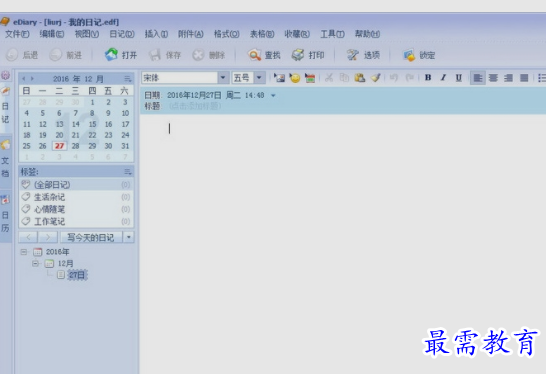The width and height of the screenshot is (546, 374).
Task: Open the 文件(F) menu
Action: point(17,34)
